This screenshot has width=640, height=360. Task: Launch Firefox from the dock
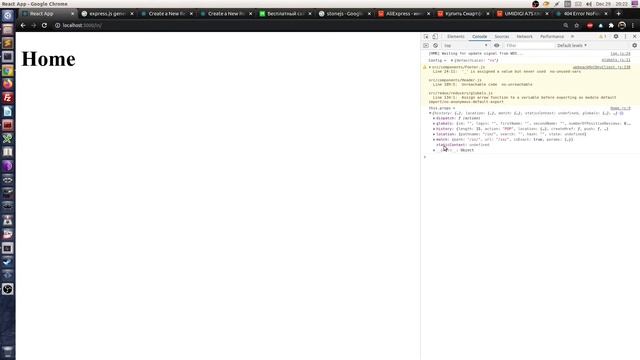coord(7,84)
